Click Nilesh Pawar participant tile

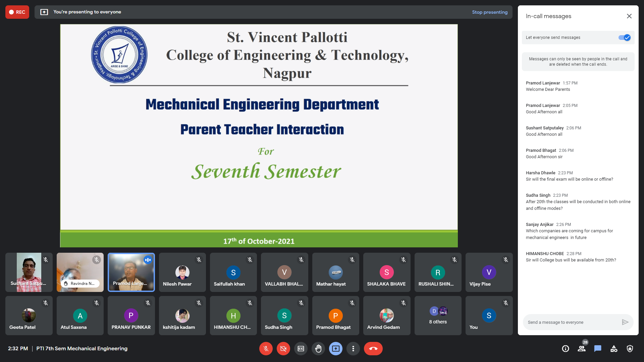182,272
